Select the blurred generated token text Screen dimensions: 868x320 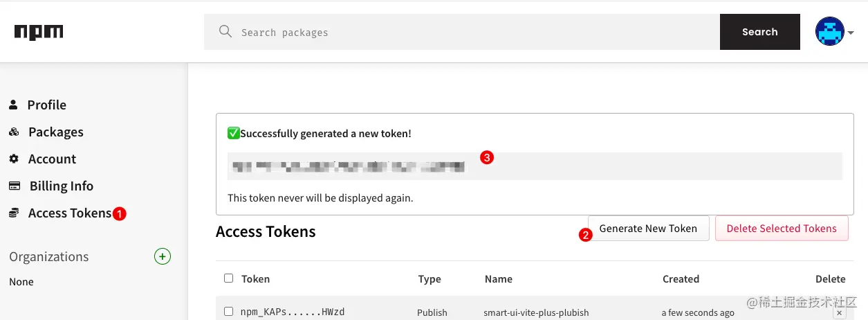pyautogui.click(x=348, y=166)
